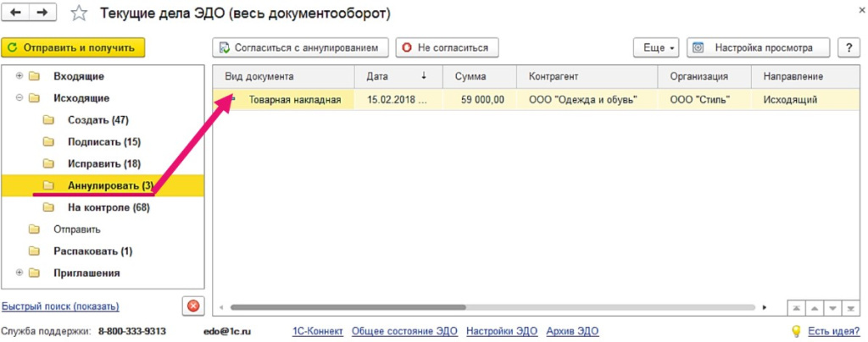Expand the Входящие folder tree node
The height and width of the screenshot is (342, 868).
click(19, 76)
